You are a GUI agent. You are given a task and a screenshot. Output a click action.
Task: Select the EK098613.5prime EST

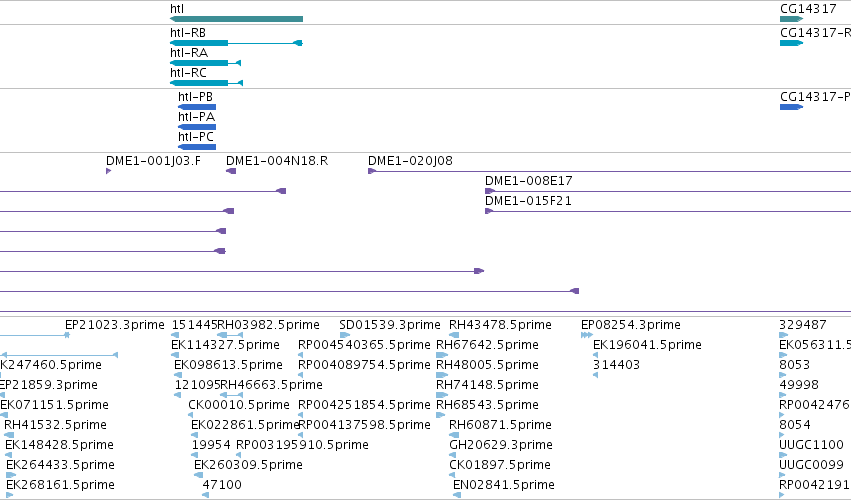coord(178,375)
